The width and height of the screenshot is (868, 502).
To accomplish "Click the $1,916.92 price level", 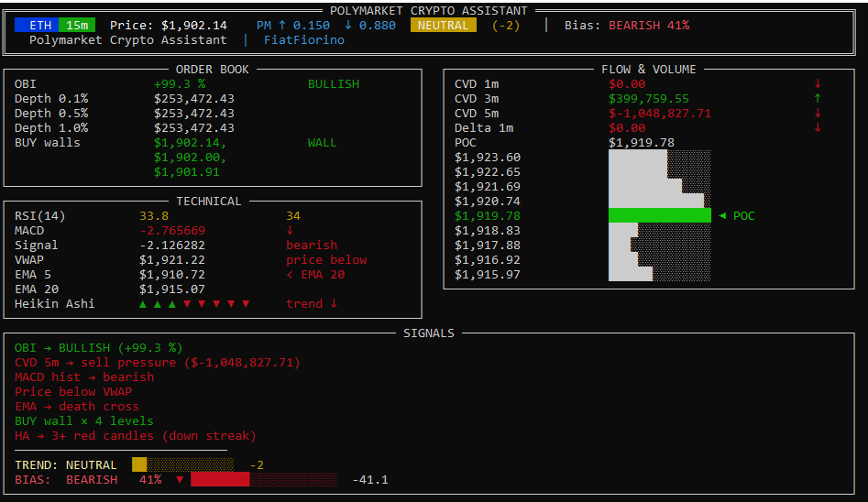I will pos(487,259).
